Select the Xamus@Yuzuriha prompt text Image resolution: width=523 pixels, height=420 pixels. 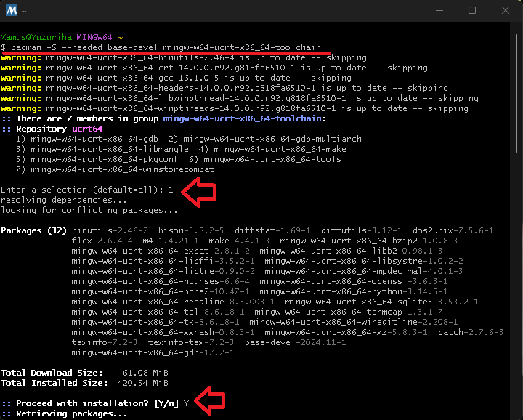(x=36, y=37)
